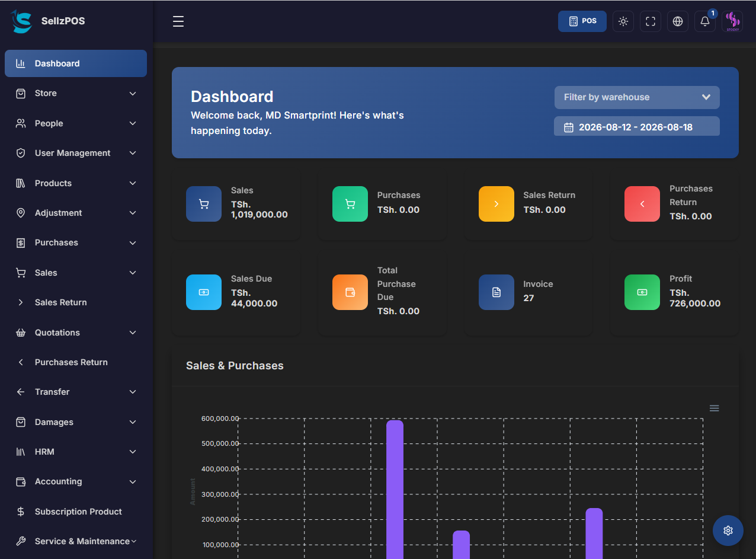Click the tallest purple bar in chart
Screen dimensions: 756x559
(x=395, y=490)
